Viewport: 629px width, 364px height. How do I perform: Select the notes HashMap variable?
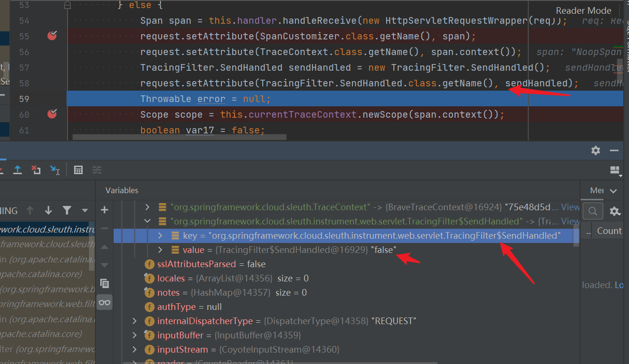point(225,292)
